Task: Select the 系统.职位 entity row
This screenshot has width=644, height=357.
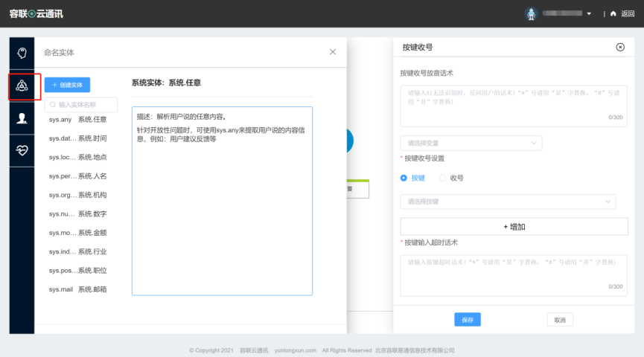Action: click(77, 271)
